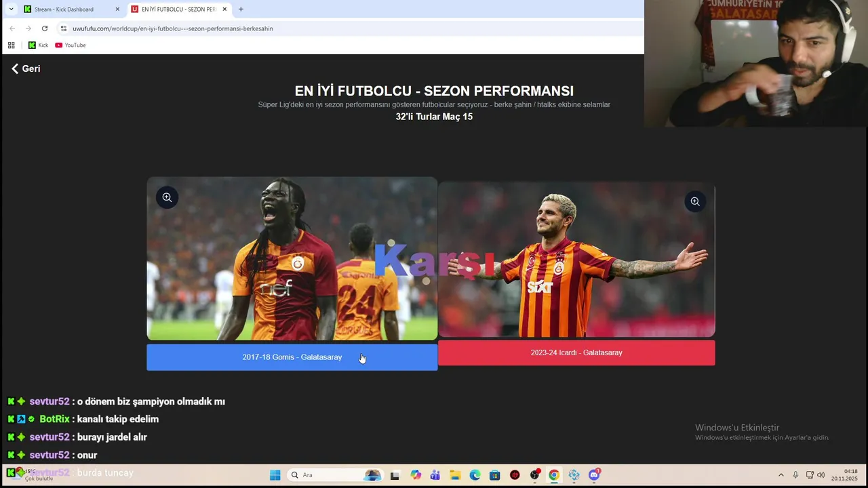The width and height of the screenshot is (868, 488).
Task: Open the blue gear app on taskbar
Action: pyautogui.click(x=574, y=475)
